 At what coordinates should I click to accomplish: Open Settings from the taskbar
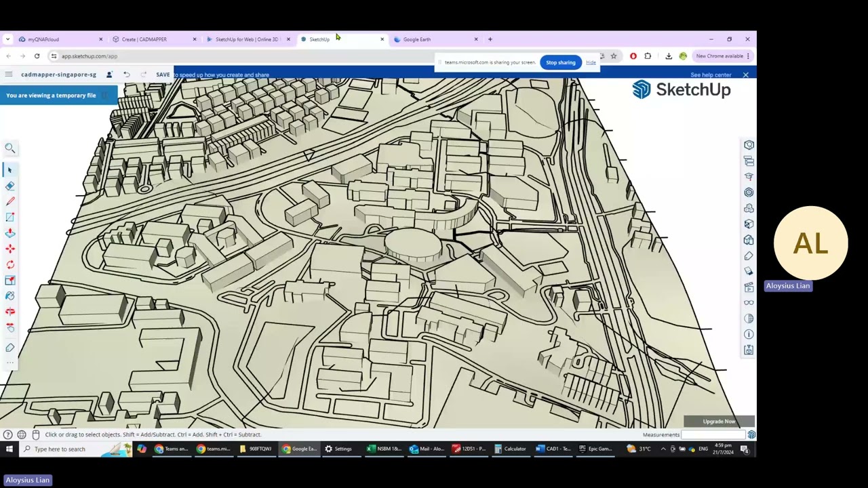[x=338, y=449]
